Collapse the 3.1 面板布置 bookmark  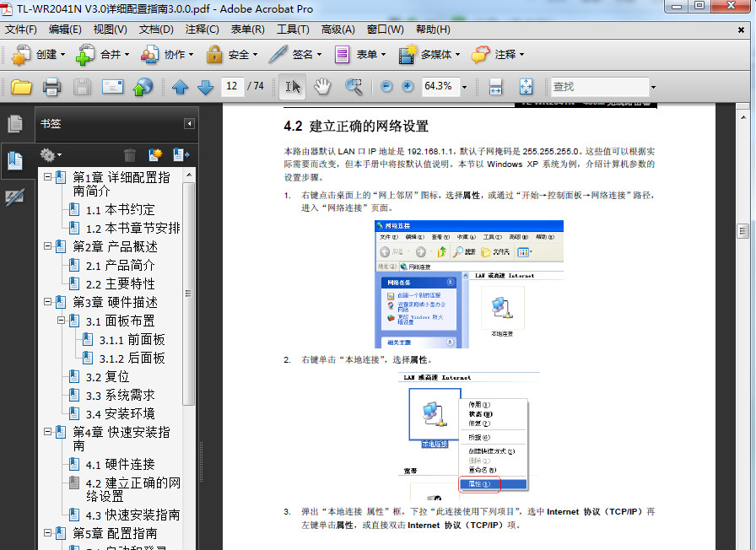pyautogui.click(x=62, y=320)
